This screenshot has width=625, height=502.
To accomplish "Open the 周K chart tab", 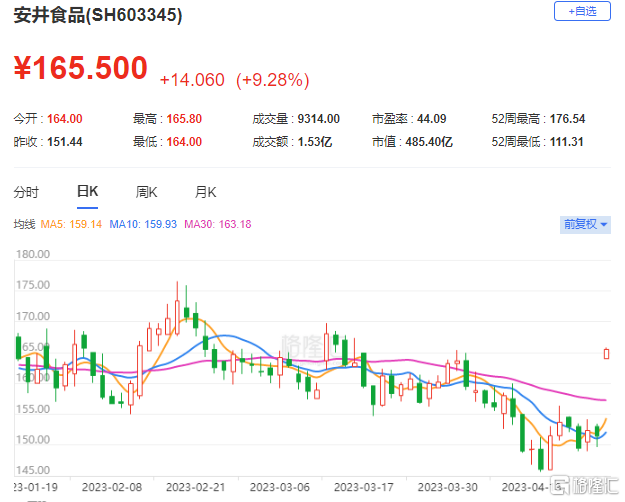I will click(x=146, y=192).
